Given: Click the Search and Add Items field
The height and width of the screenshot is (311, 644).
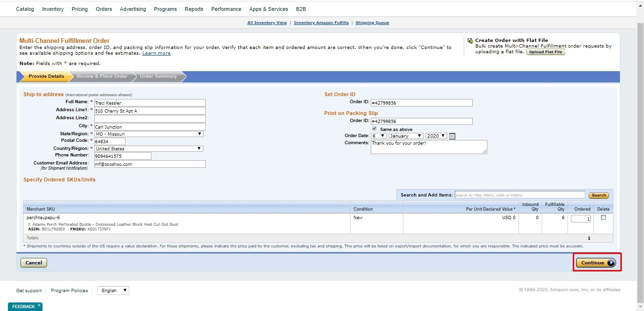Looking at the screenshot, I should [x=519, y=195].
